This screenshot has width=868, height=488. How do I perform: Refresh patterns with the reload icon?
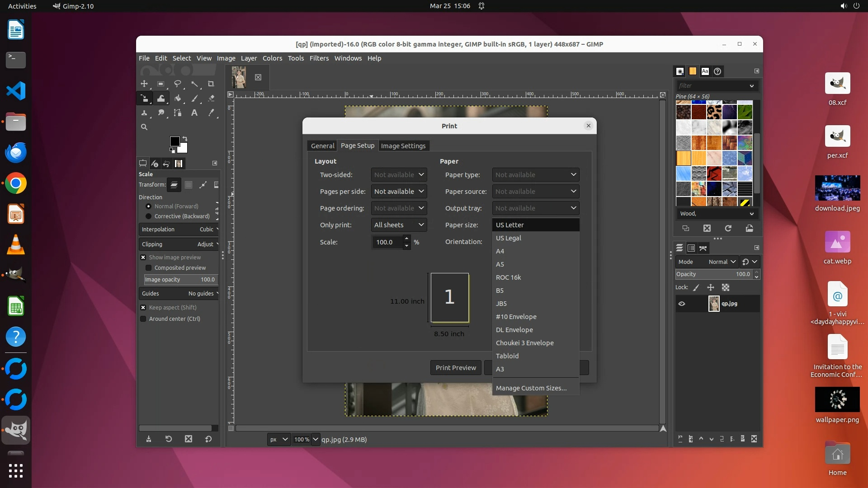point(728,229)
